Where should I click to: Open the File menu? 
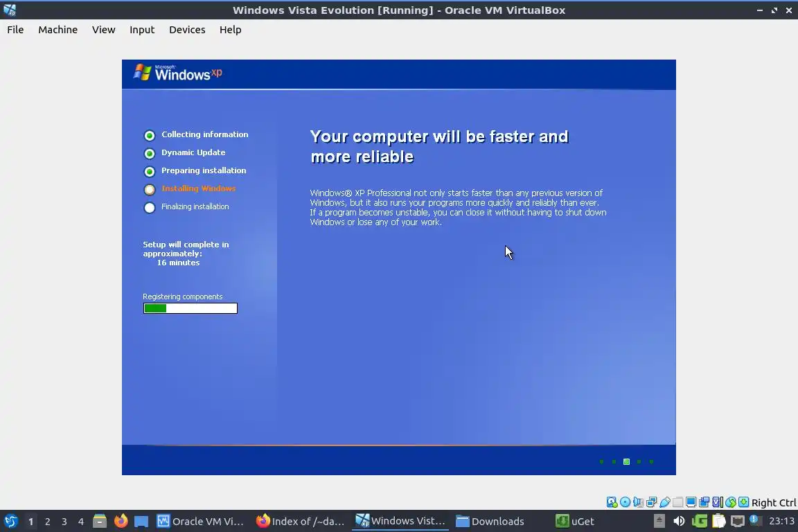coord(15,30)
